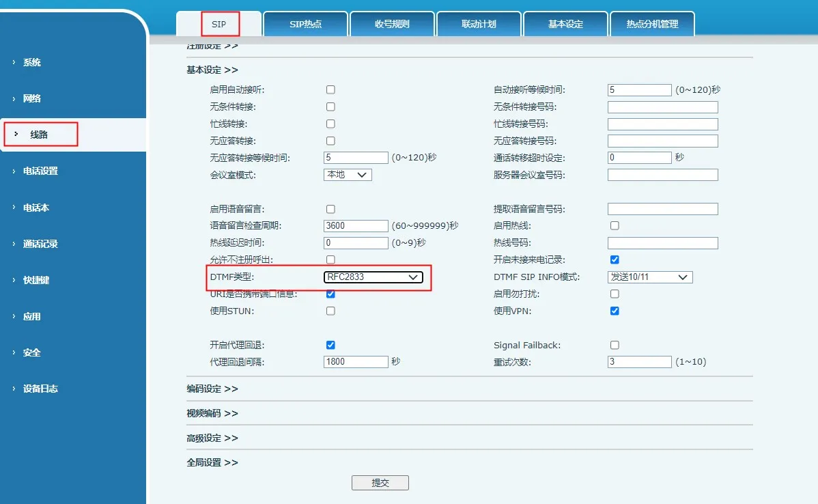Switch to the SIP热点 tab
The image size is (818, 504).
[x=305, y=23]
